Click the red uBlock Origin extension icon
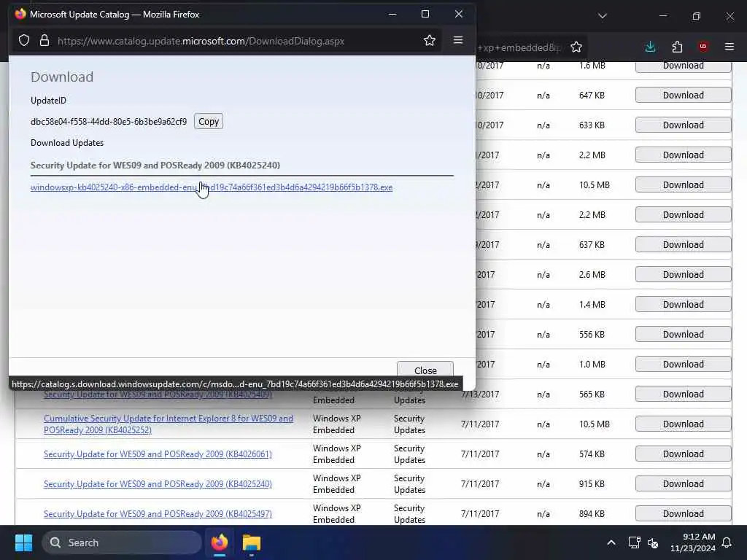Viewport: 747px width, 560px height. [703, 46]
